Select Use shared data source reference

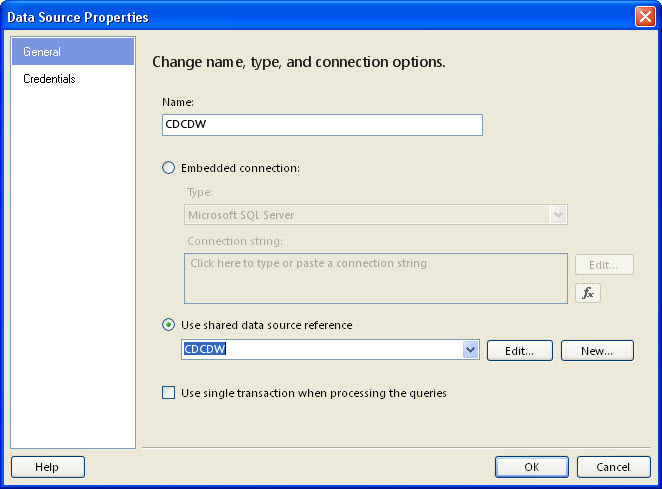[168, 325]
